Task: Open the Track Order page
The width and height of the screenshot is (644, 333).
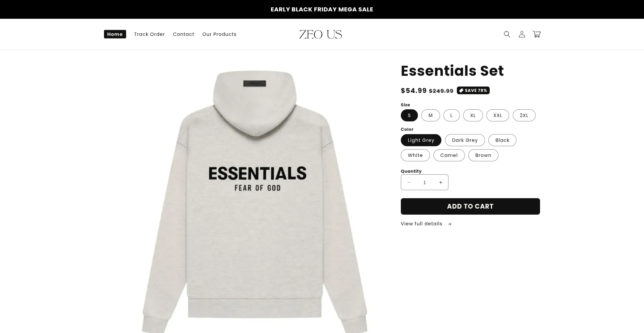Action: click(x=149, y=34)
